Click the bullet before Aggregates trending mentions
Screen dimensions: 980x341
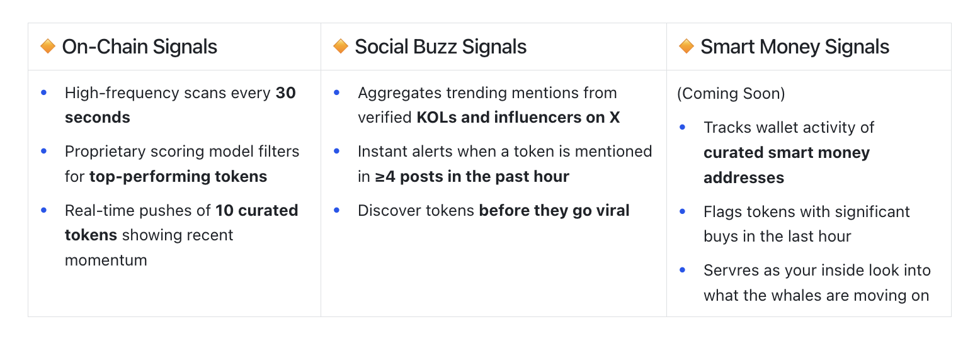click(336, 92)
